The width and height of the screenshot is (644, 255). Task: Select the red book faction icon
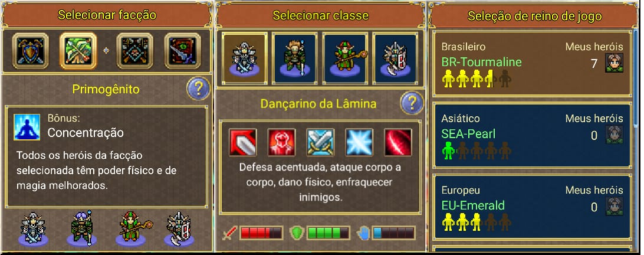point(182,51)
